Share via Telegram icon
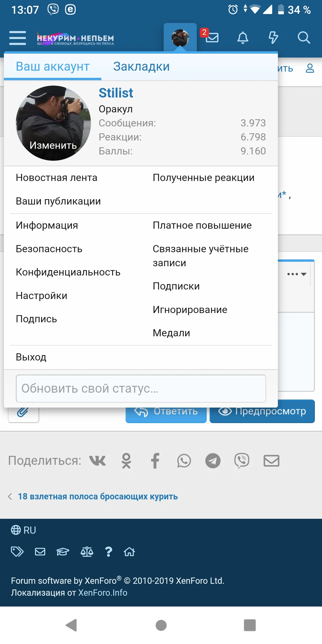 coord(213,461)
